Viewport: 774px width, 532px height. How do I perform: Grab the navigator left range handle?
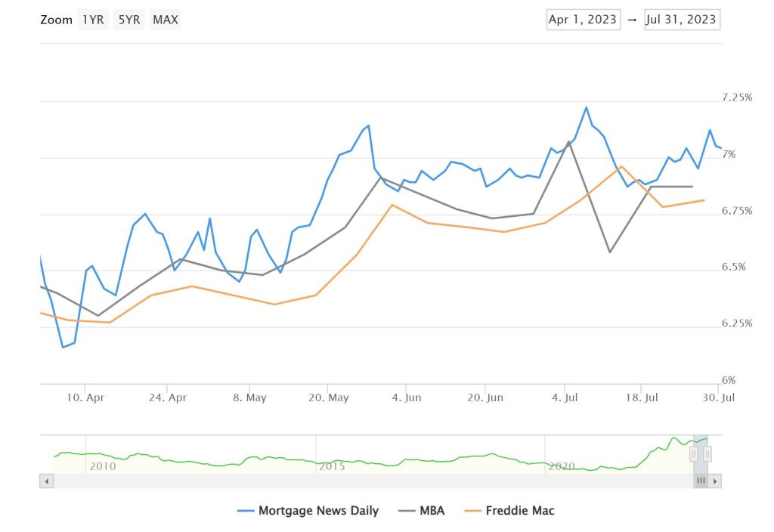(x=693, y=453)
